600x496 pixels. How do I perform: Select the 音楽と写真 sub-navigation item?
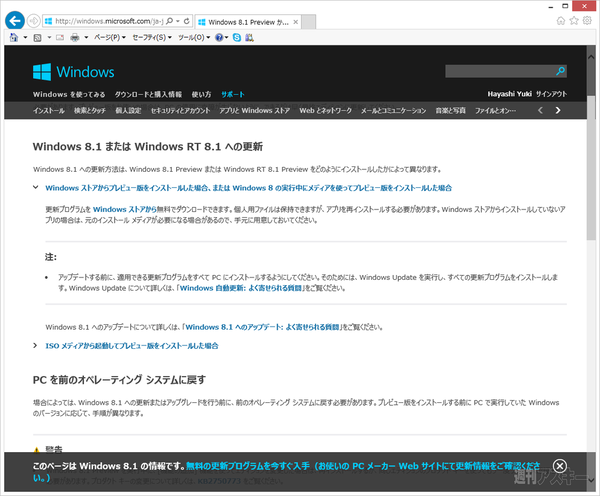[450, 111]
